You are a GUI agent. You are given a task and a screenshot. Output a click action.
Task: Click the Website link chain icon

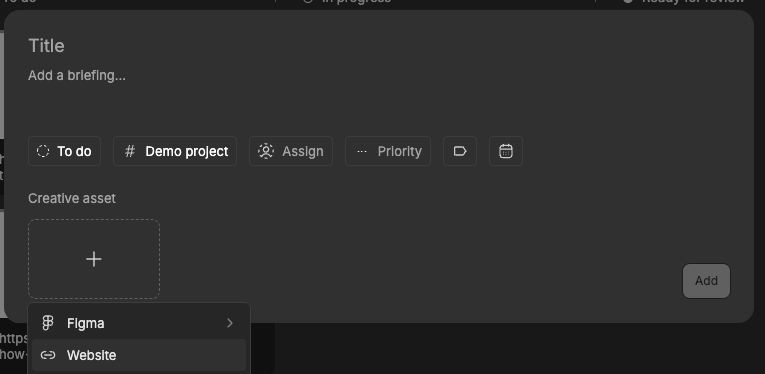tap(48, 355)
